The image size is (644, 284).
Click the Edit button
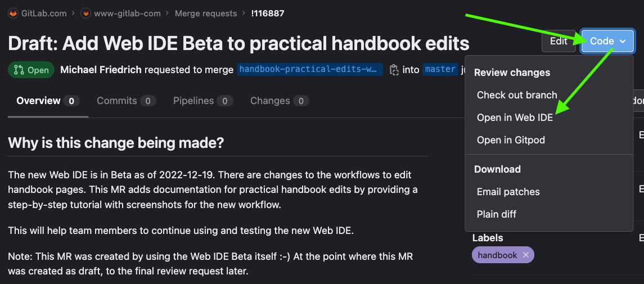(559, 41)
